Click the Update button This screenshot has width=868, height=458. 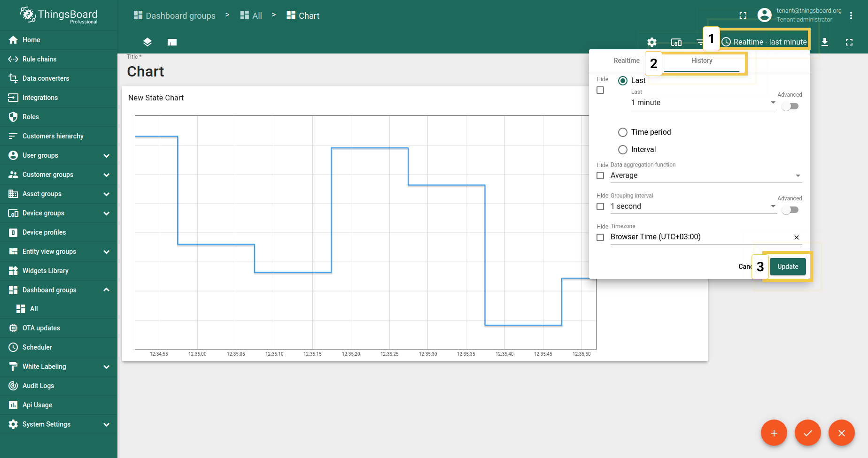[788, 267]
